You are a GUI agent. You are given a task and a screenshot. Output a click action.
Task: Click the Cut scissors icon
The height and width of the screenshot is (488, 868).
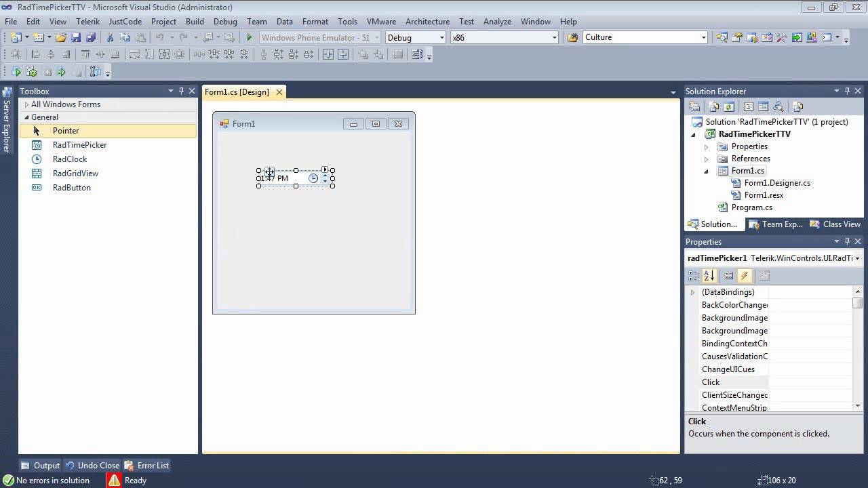pos(110,38)
